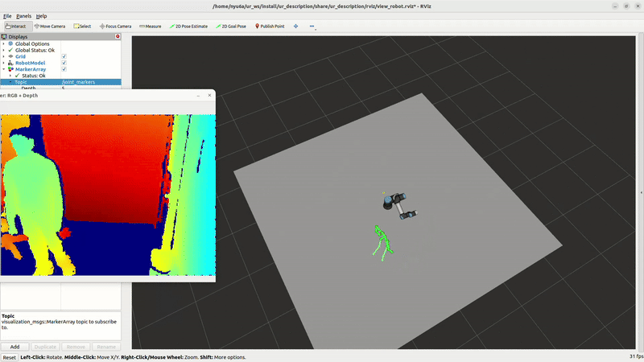Activate the Select tool
The image size is (644, 362).
coord(83,27)
